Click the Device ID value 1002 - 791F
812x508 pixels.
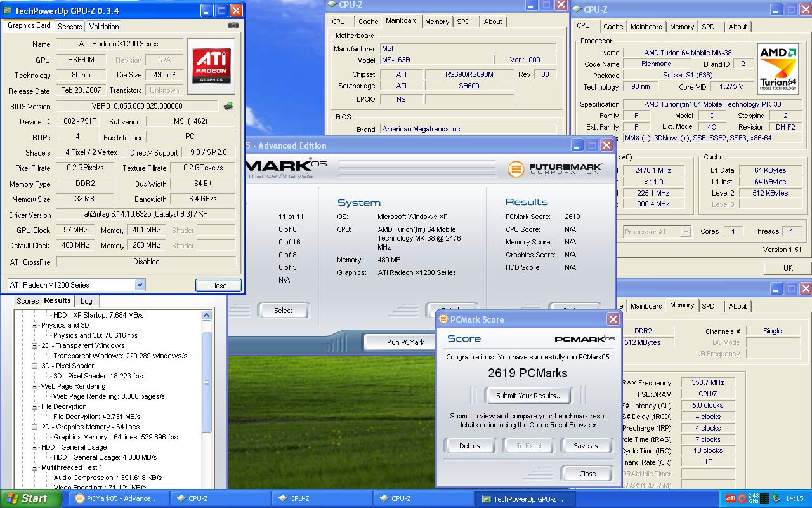[x=76, y=121]
